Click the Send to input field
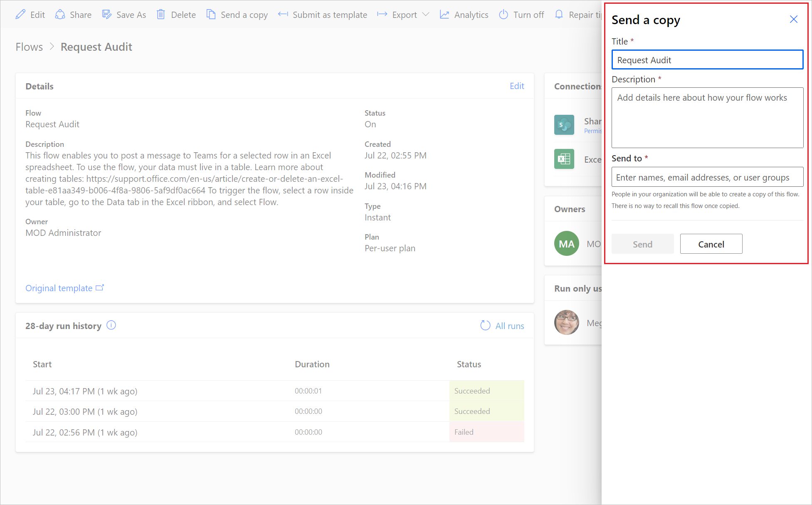 [707, 177]
